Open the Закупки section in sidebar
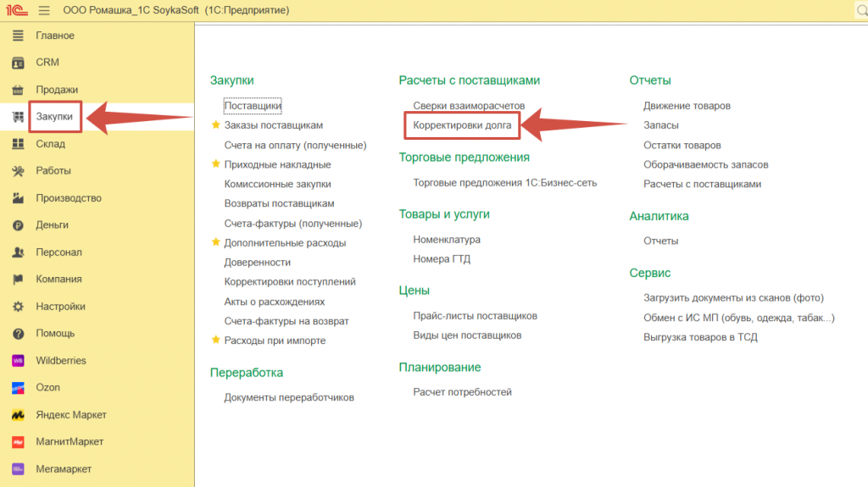Image resolution: width=868 pixels, height=487 pixels. [x=54, y=117]
